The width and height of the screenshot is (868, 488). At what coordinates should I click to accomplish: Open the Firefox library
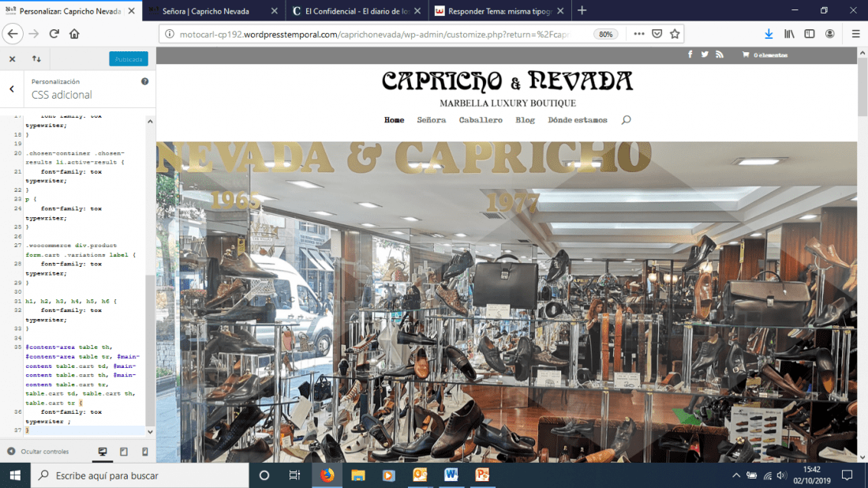789,34
